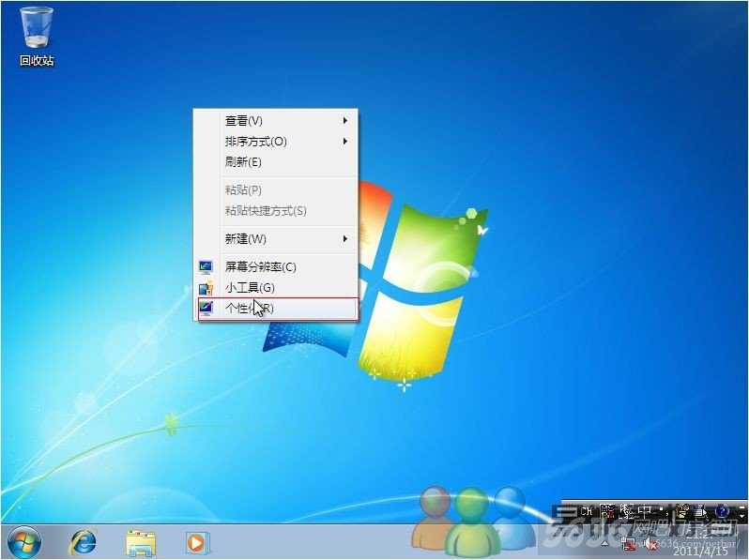This screenshot has height=560, width=749.
Task: Expand the 排序方式(O) submenu arrow
Action: pyautogui.click(x=344, y=142)
